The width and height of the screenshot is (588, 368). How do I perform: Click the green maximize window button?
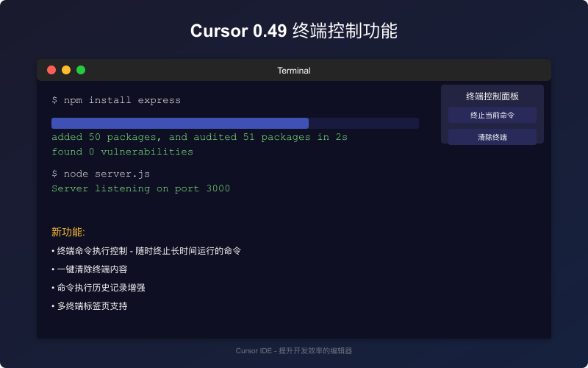point(81,70)
